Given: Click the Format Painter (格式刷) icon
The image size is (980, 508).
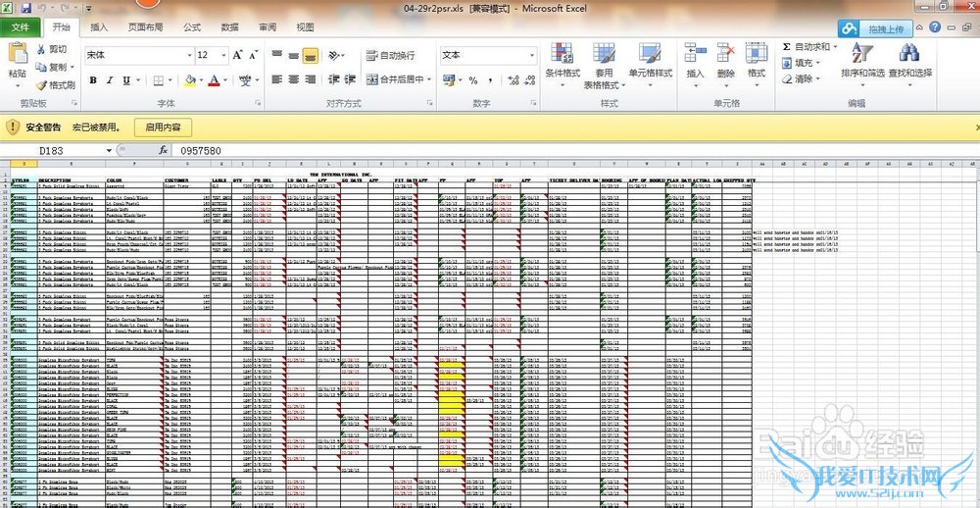Looking at the screenshot, I should click(41, 85).
